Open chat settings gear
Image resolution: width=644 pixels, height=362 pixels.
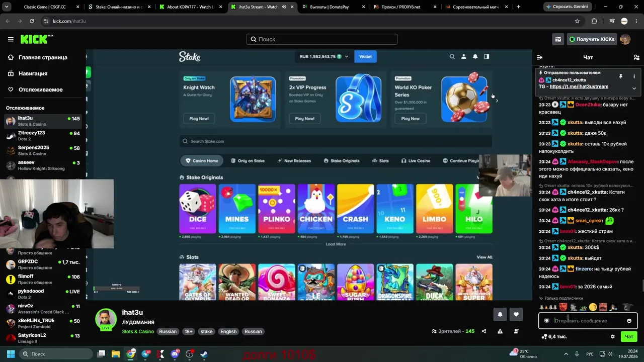[x=612, y=336]
